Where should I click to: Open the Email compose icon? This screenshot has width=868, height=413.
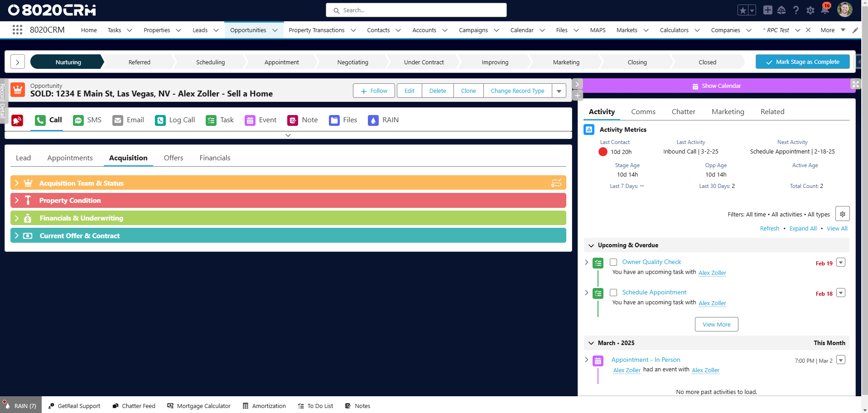click(117, 120)
